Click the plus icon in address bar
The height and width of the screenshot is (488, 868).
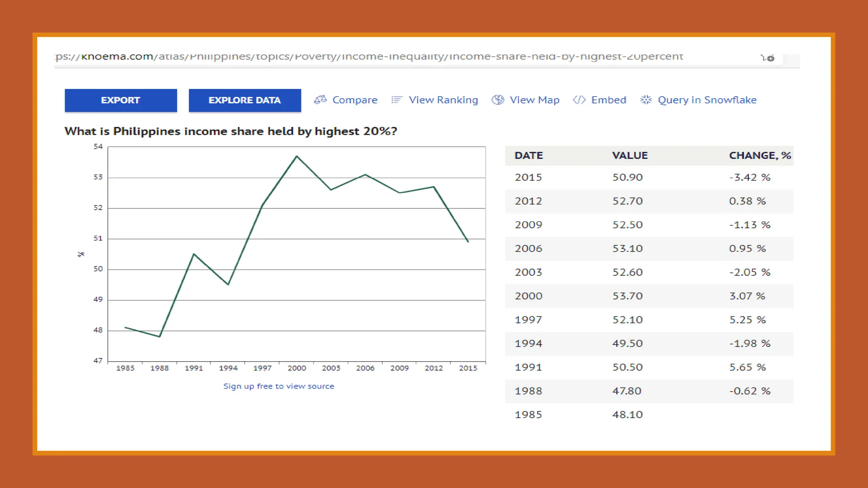(770, 58)
